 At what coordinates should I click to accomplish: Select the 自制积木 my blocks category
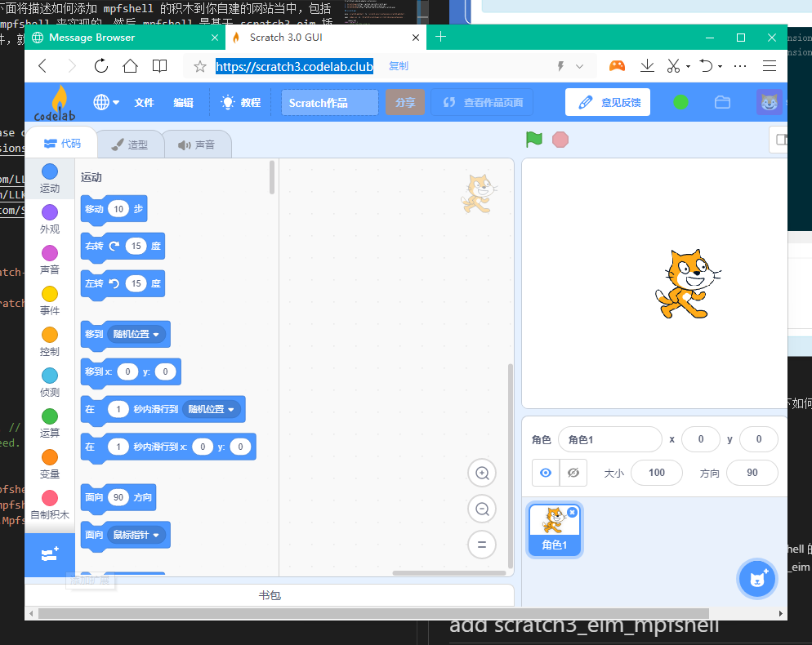50,505
